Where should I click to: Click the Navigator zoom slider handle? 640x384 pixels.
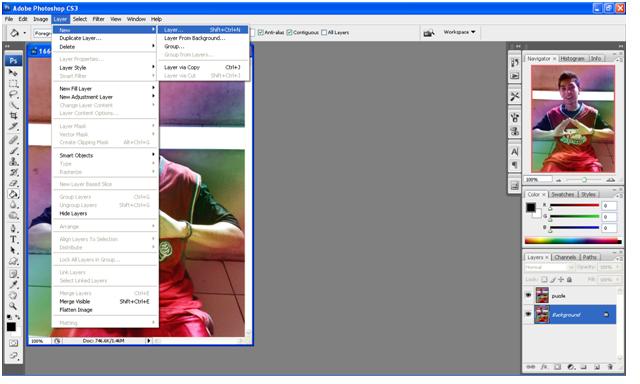tap(584, 180)
